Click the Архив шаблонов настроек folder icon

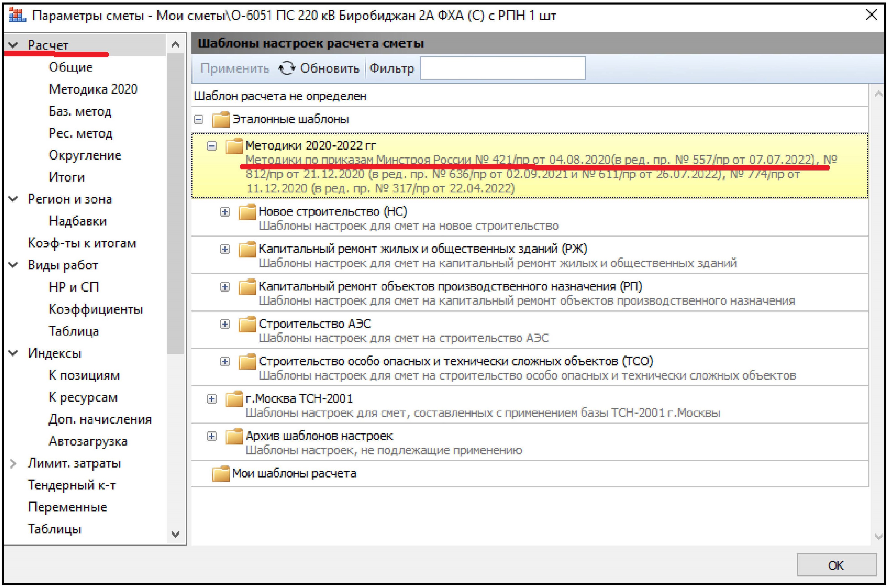coord(234,436)
